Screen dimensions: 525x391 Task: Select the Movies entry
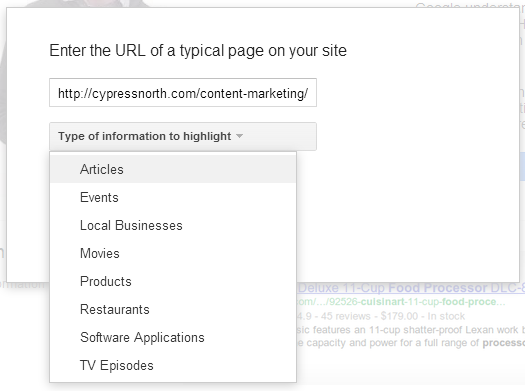coord(173,253)
